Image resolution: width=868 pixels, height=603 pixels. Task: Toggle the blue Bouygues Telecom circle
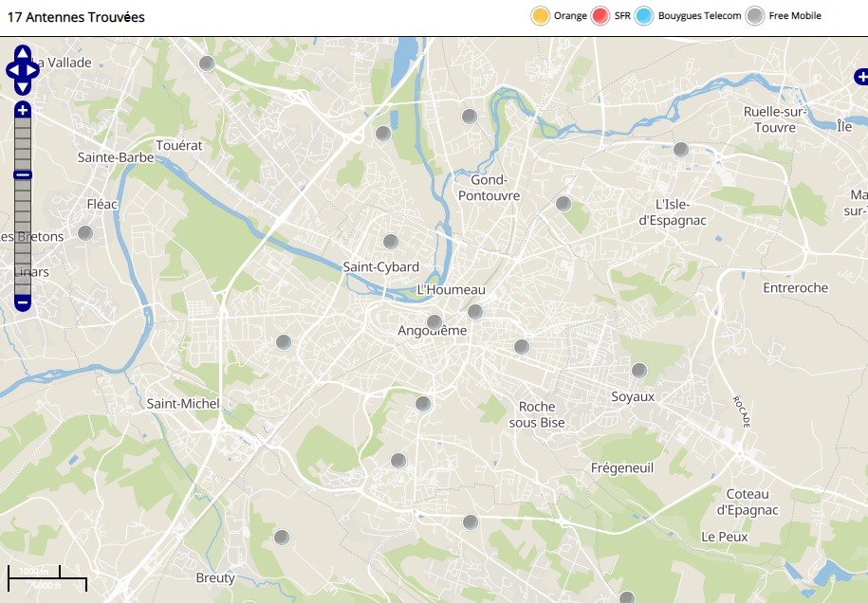pos(644,16)
